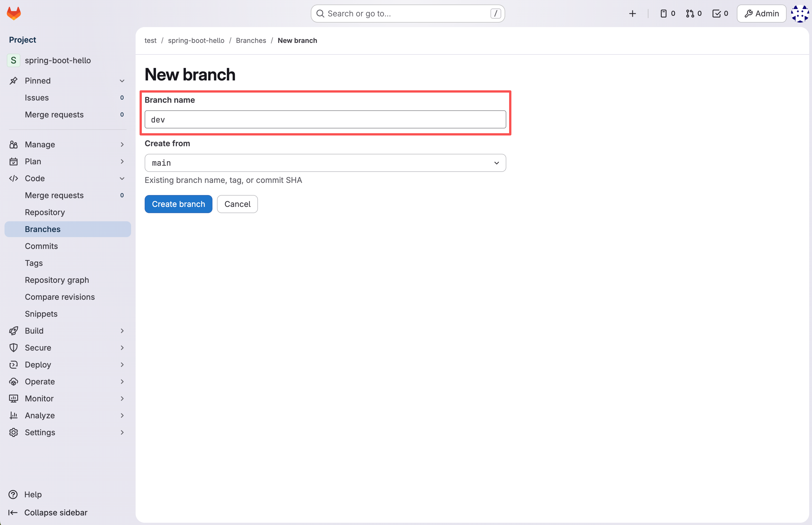The image size is (812, 525).
Task: Open the Create from branch dropdown
Action: click(x=325, y=163)
